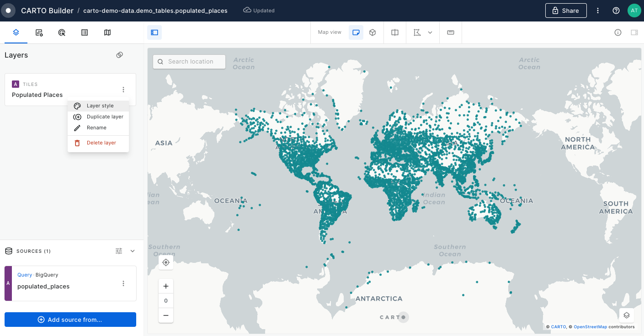Open the CARTO home logo icon
Screen dimensions: 644x336
coord(8,11)
